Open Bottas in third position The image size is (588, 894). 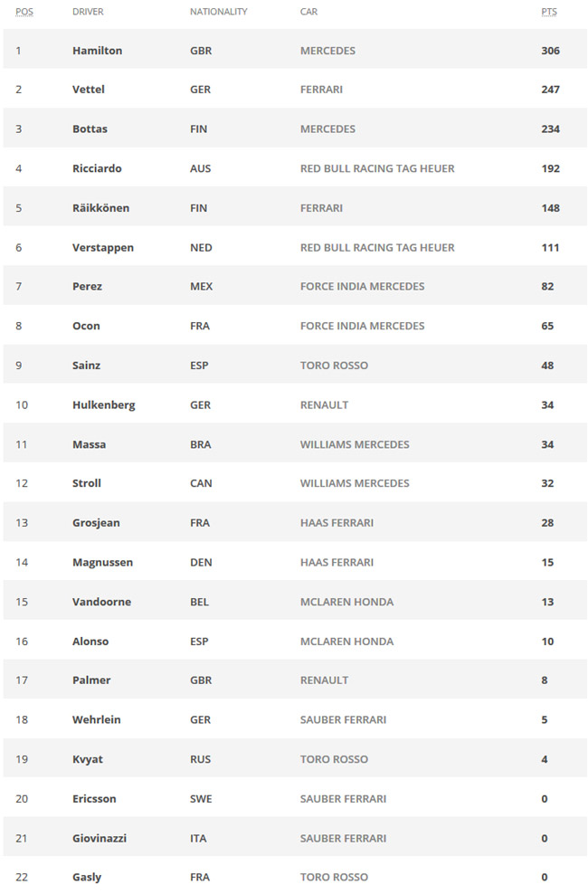point(90,128)
